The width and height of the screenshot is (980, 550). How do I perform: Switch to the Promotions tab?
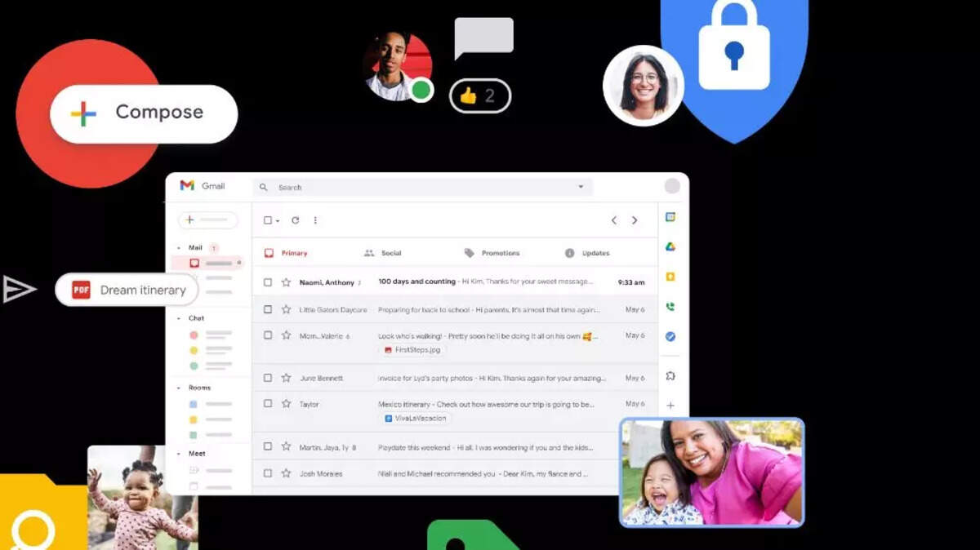click(492, 253)
